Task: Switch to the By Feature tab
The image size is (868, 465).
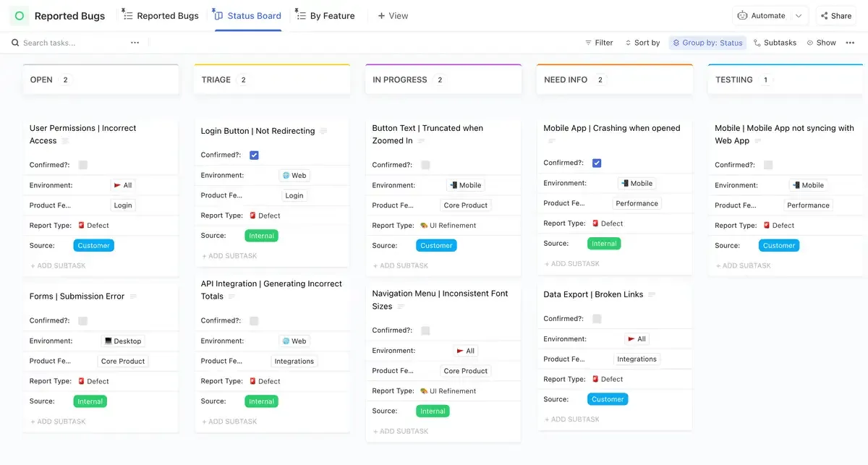Action: click(325, 15)
